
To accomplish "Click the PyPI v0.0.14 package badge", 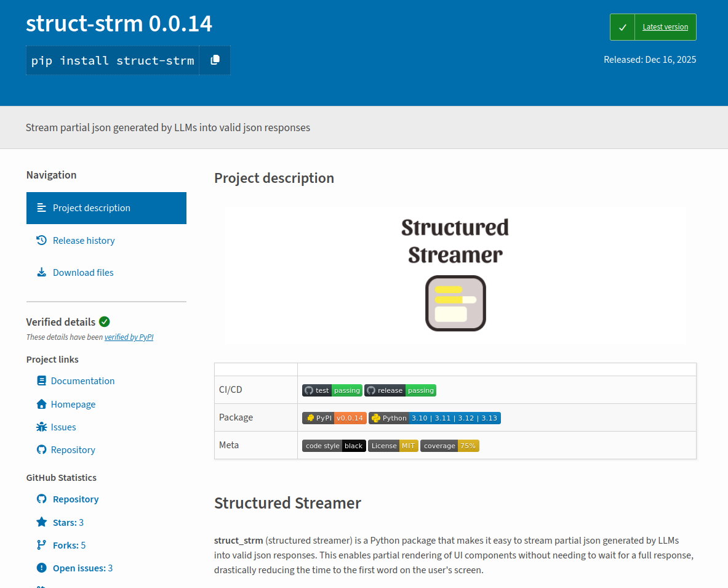I will (334, 417).
